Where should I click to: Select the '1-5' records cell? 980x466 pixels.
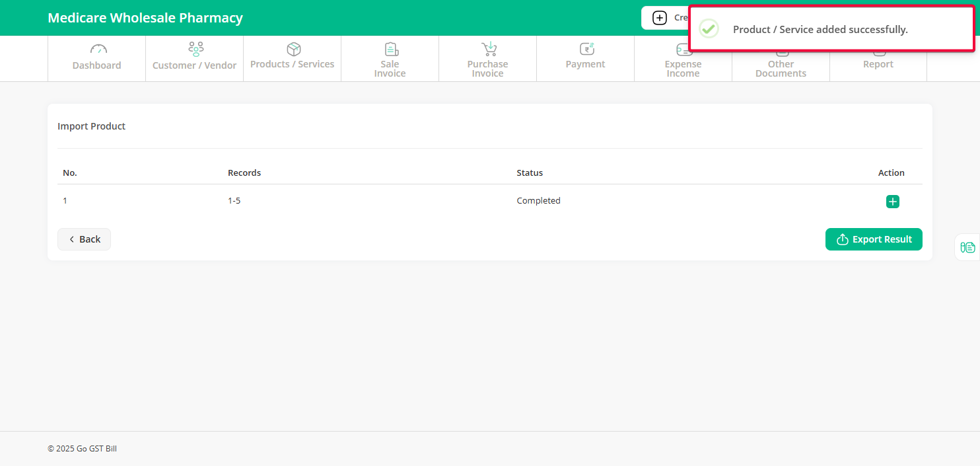point(234,201)
